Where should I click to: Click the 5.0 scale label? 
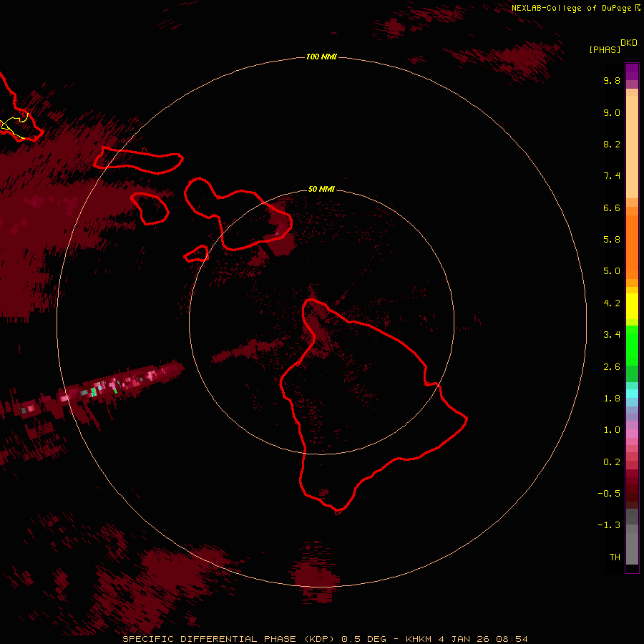tap(612, 271)
